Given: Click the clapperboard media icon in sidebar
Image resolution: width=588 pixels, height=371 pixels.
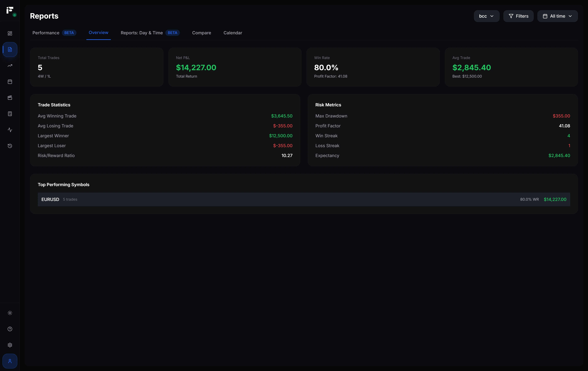Looking at the screenshot, I should [x=10, y=98].
